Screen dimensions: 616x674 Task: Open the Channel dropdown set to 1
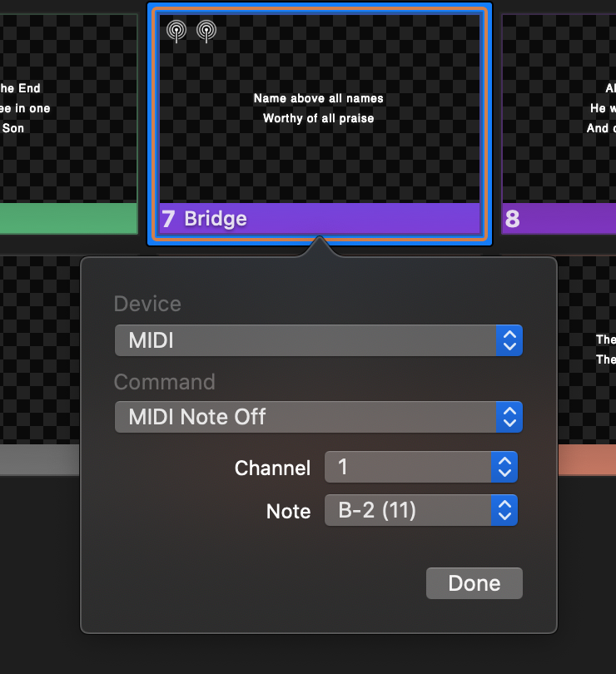point(420,467)
